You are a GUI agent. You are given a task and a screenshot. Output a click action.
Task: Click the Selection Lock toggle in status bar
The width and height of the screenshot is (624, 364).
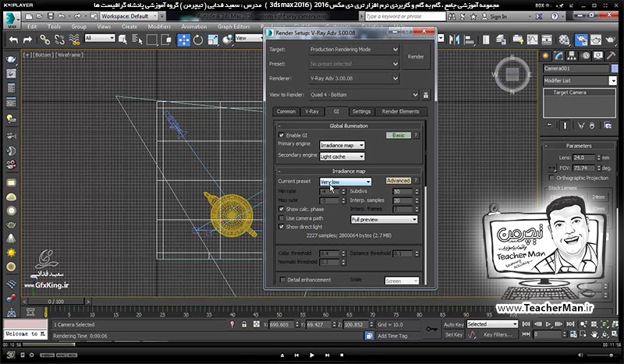point(244,324)
